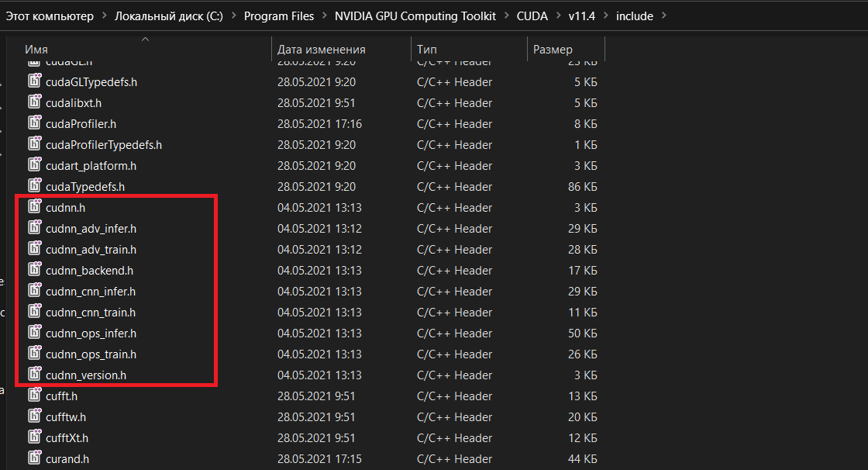Click the cudaProfiler.h file icon
868x470 pixels.
35,123
